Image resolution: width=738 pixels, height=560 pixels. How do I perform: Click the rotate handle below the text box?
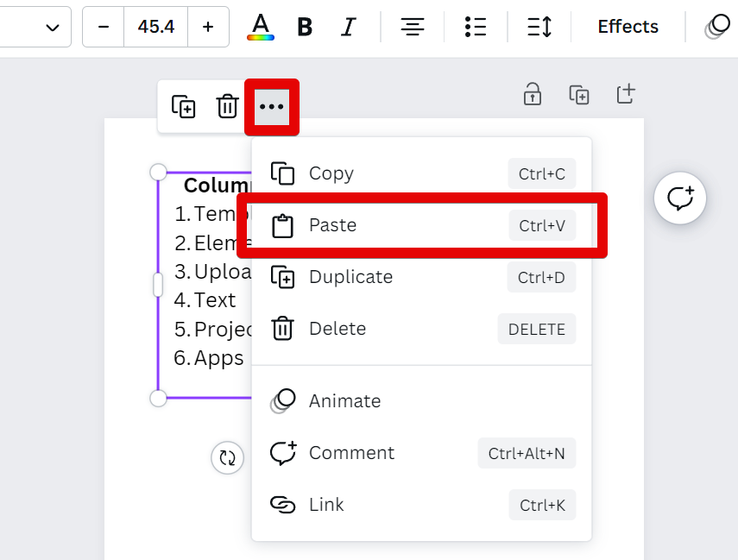tap(227, 457)
